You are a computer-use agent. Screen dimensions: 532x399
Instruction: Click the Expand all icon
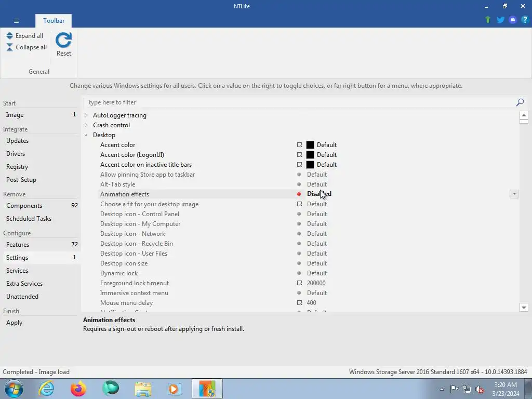pyautogui.click(x=9, y=36)
